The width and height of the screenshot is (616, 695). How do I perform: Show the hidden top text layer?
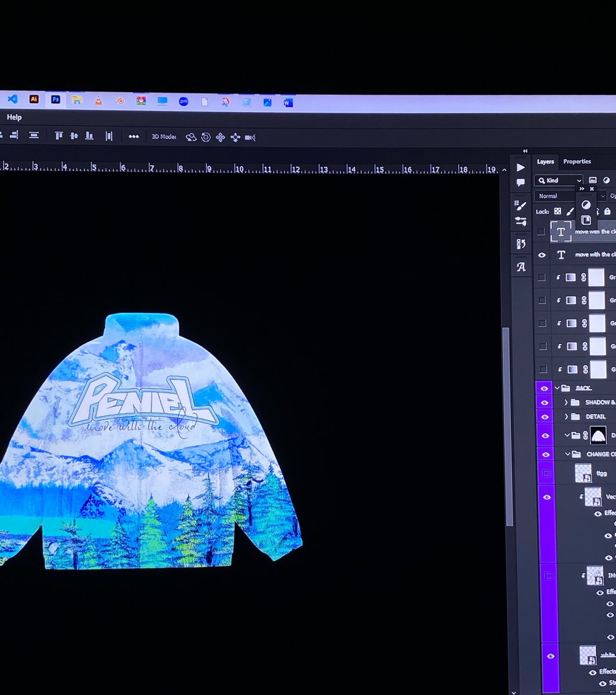542,231
